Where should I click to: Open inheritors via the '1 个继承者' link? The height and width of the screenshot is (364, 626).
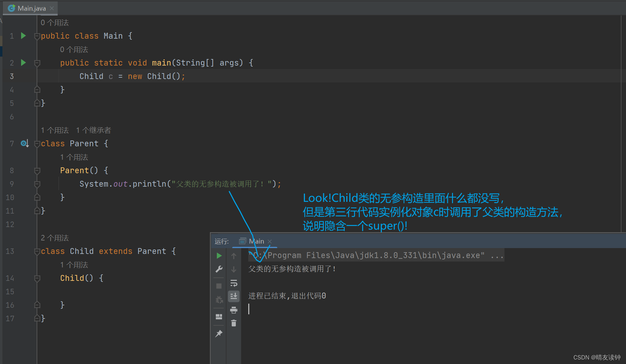pyautogui.click(x=93, y=130)
